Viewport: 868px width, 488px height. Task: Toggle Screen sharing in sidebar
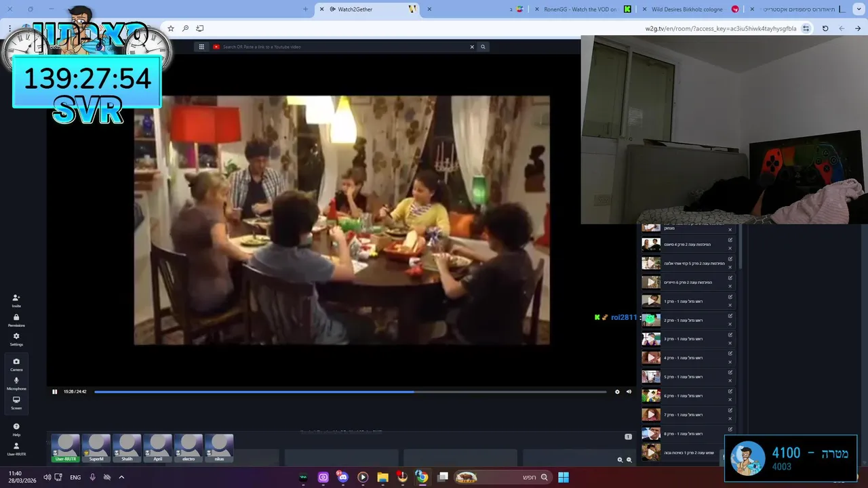click(16, 403)
